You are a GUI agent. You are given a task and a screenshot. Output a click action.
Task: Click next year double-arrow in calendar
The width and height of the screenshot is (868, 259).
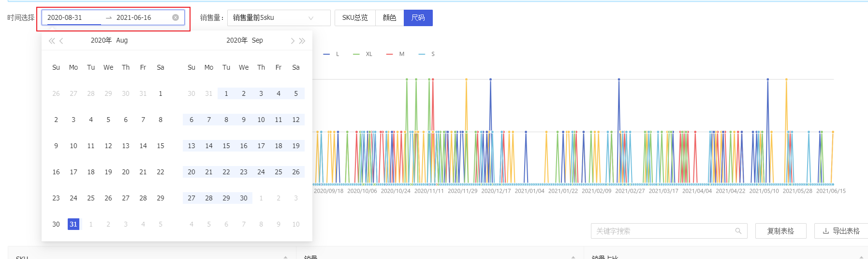coord(302,41)
